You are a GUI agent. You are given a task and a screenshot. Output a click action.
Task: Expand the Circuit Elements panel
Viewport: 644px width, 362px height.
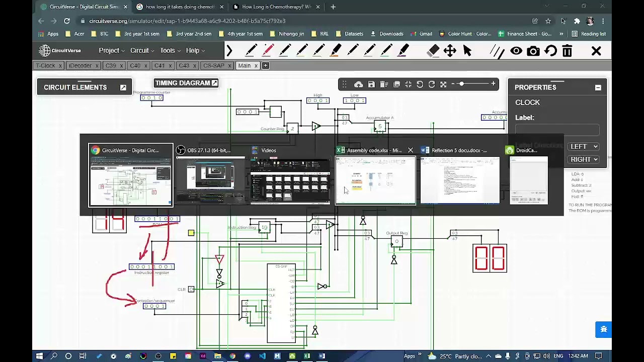(123, 87)
